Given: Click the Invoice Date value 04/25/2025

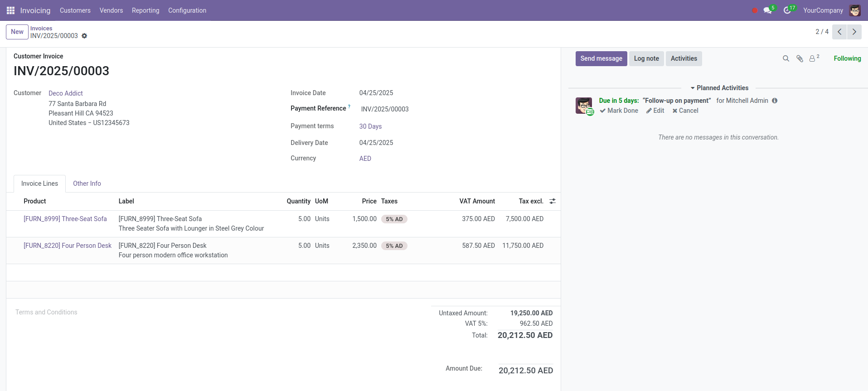Looking at the screenshot, I should pos(376,93).
